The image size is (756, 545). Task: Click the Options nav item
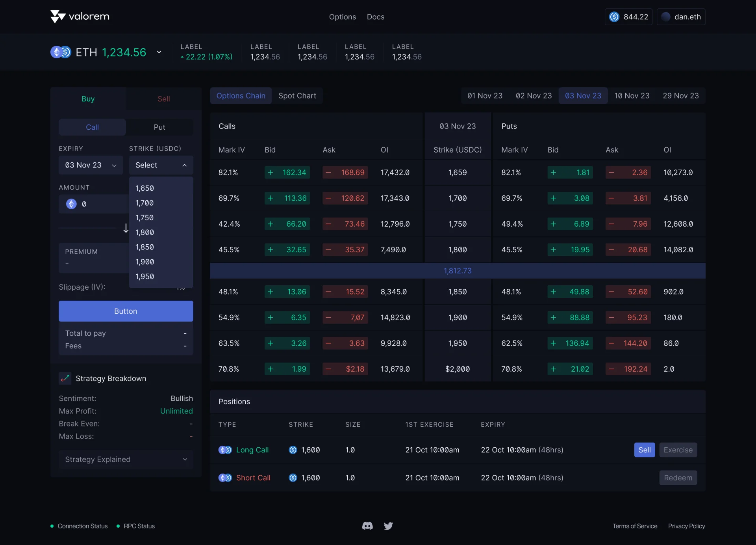[343, 17]
